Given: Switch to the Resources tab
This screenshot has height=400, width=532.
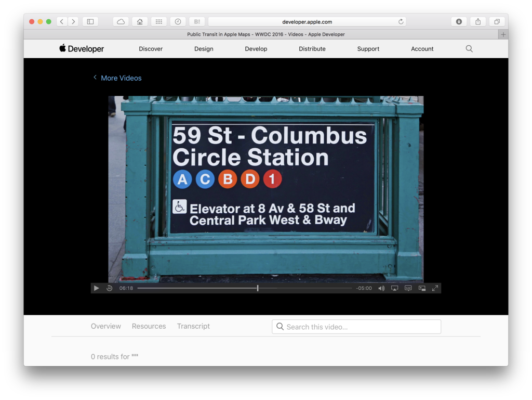Looking at the screenshot, I should [x=149, y=326].
